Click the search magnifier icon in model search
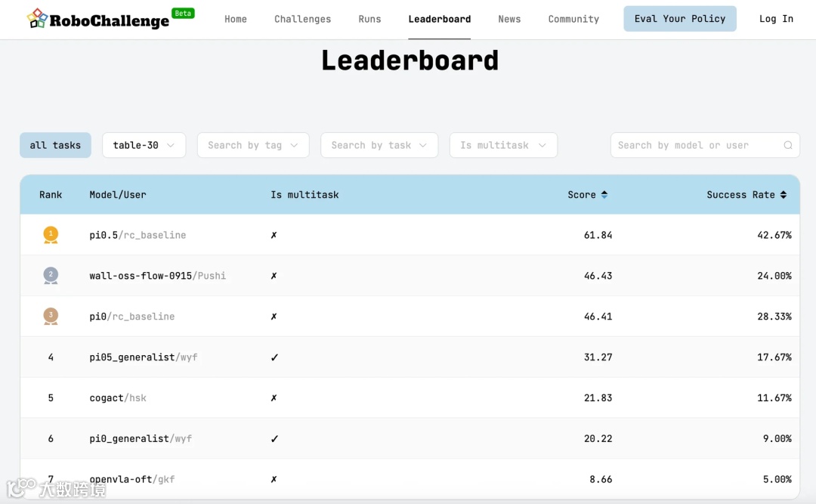The image size is (816, 504). point(788,145)
